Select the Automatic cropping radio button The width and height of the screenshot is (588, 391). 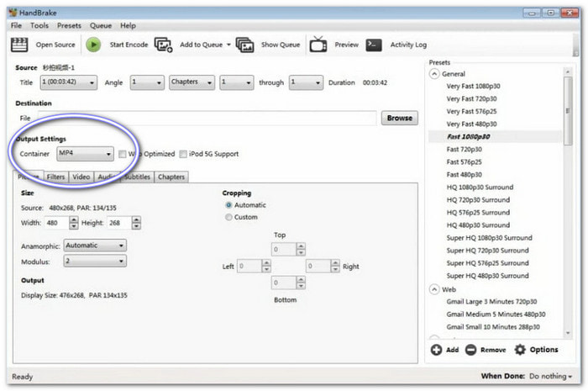[228, 205]
